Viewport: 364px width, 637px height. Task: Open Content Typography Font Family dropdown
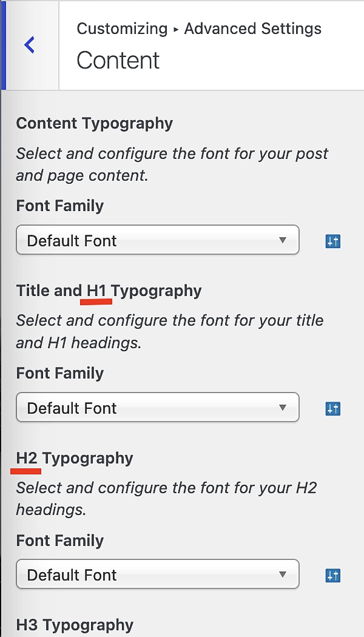pyautogui.click(x=158, y=240)
